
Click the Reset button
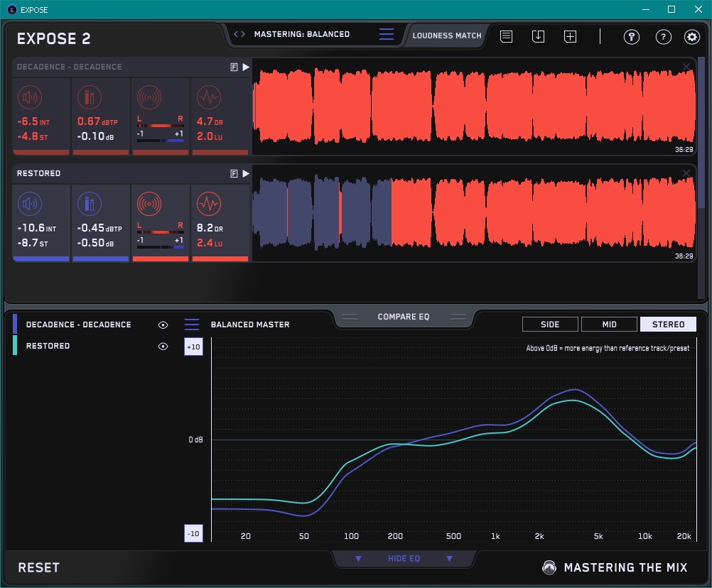(x=38, y=567)
